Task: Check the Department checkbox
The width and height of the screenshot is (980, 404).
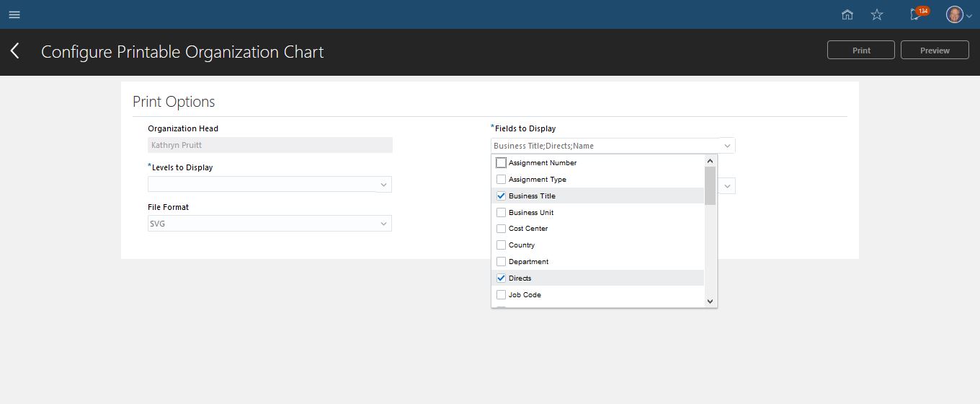Action: (501, 262)
